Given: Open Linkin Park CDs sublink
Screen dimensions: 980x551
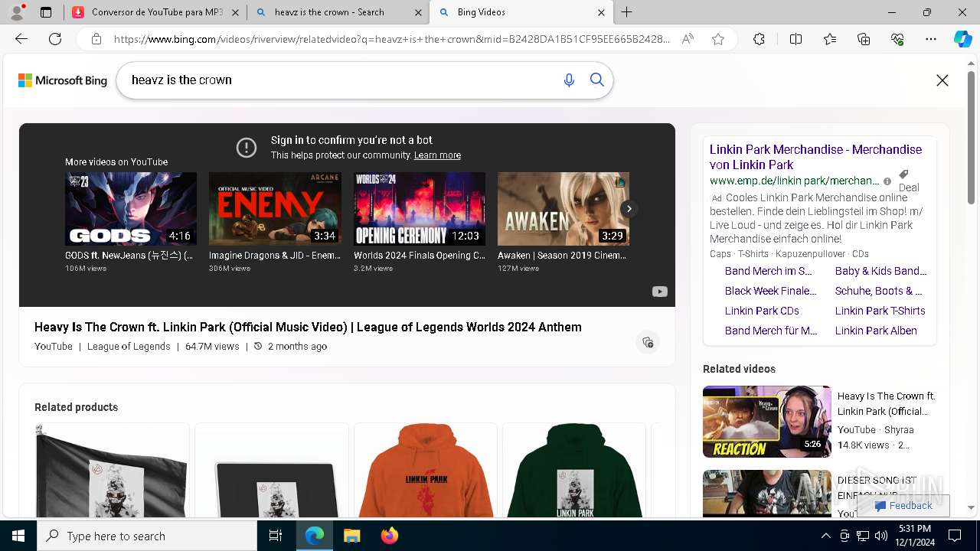Looking at the screenshot, I should coord(762,311).
